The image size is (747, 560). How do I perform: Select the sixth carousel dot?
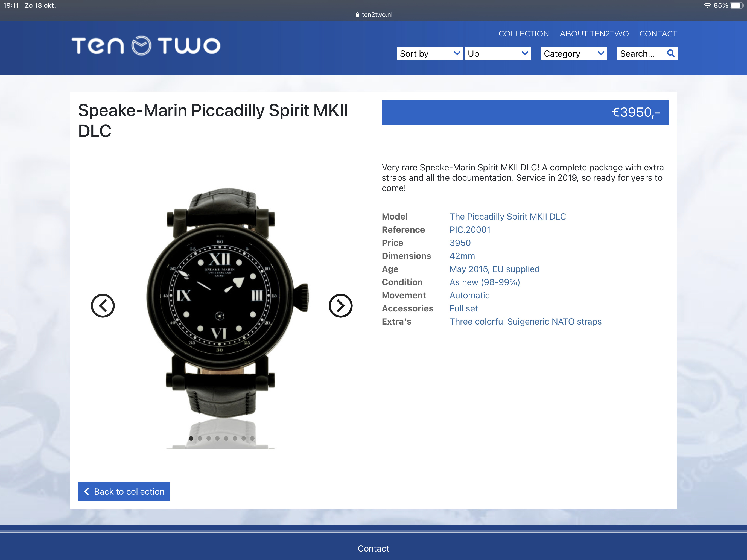(235, 438)
